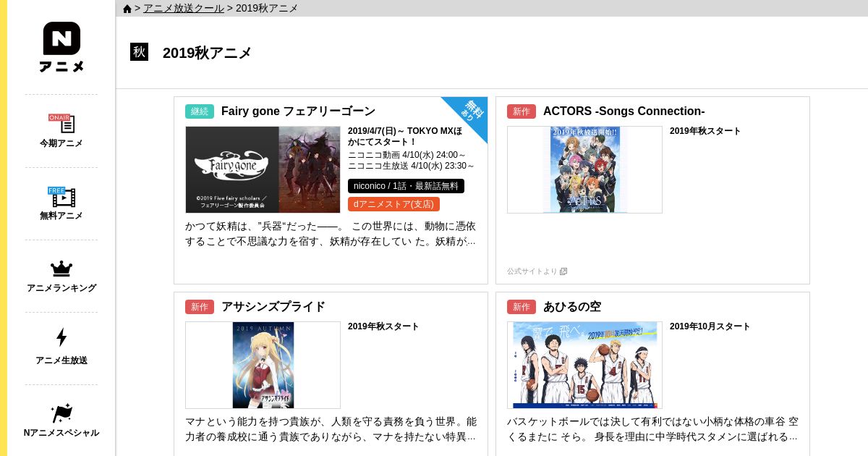Viewport: 868px width, 456px height.
Task: Open アニメランキング crown icon
Action: click(61, 269)
